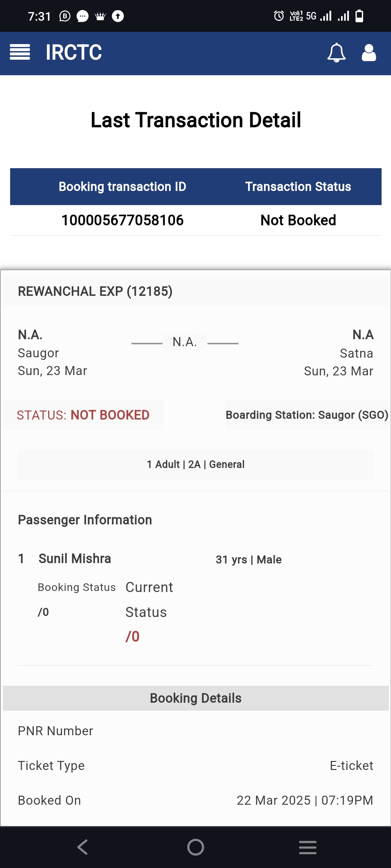Tap the upload arrow notification icon
The width and height of the screenshot is (391, 868).
(x=118, y=16)
